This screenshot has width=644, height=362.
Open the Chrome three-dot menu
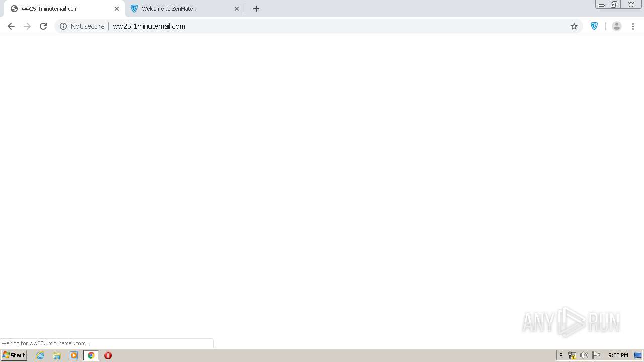(633, 26)
